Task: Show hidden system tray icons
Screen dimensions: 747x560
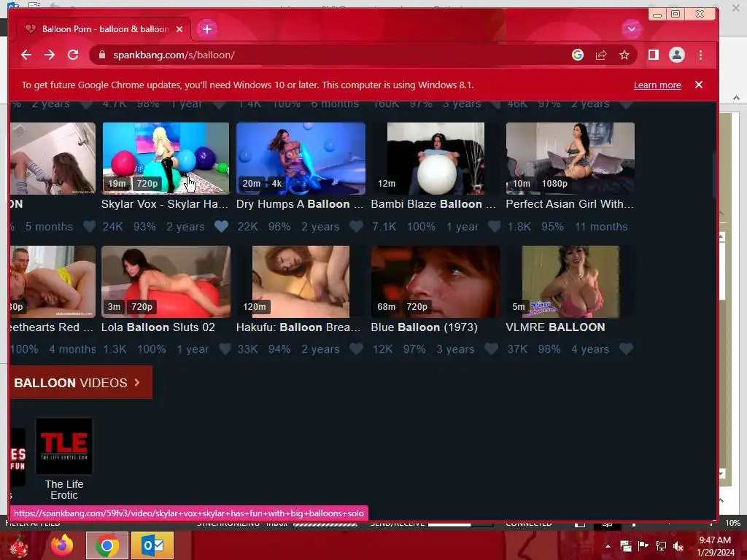Action: point(608,546)
